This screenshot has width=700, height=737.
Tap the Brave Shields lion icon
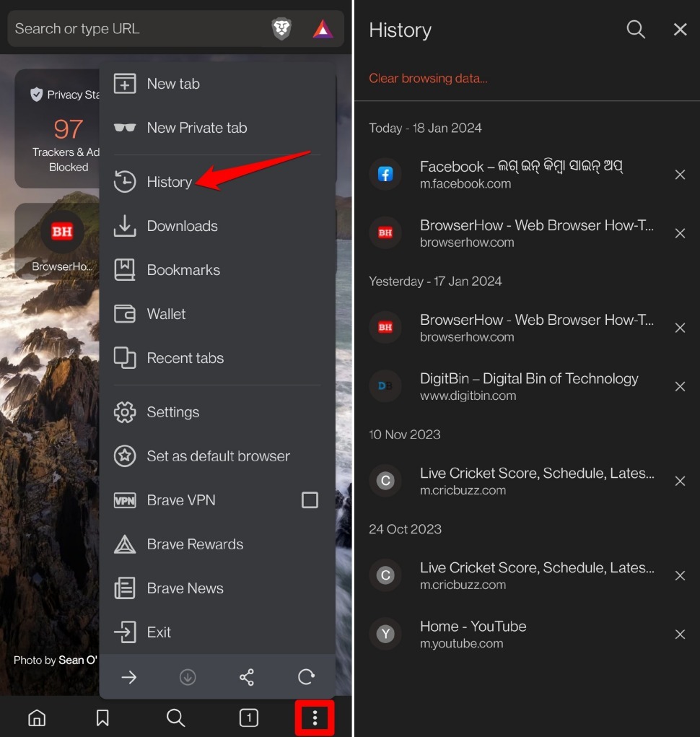point(281,29)
